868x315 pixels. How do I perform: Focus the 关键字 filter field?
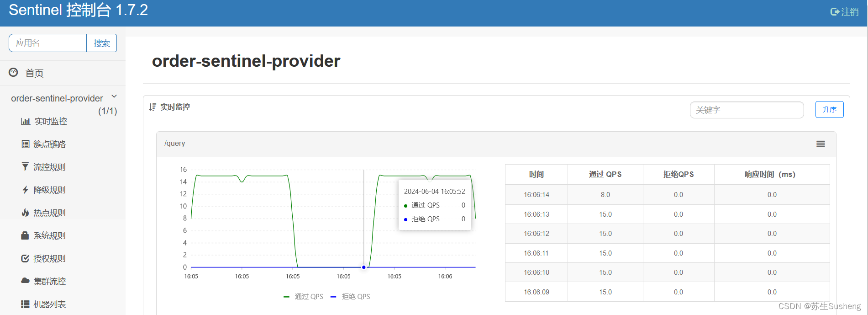tap(747, 110)
